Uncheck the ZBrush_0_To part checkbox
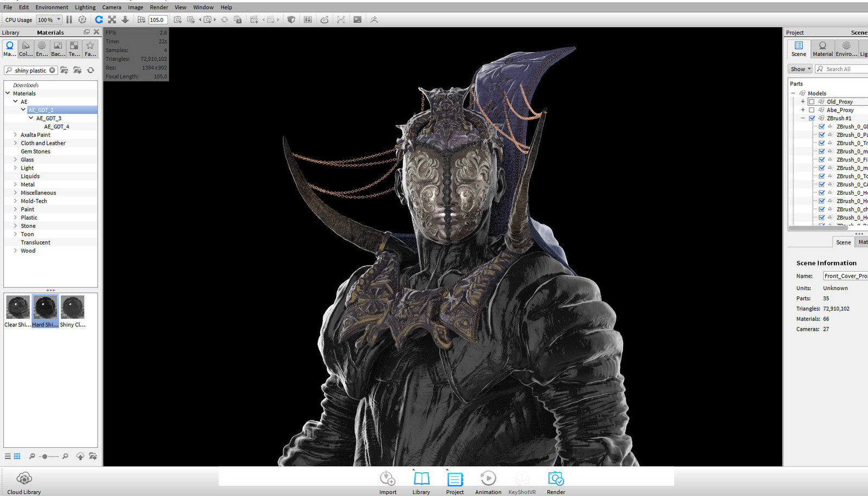Viewport: 868px width, 496px height. point(822,176)
